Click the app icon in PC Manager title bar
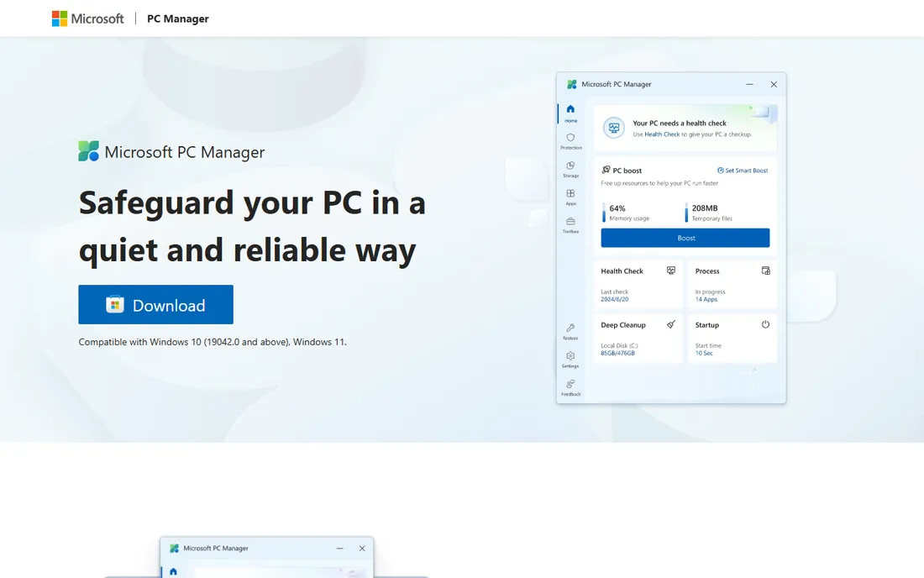The image size is (924, 578). pos(571,84)
